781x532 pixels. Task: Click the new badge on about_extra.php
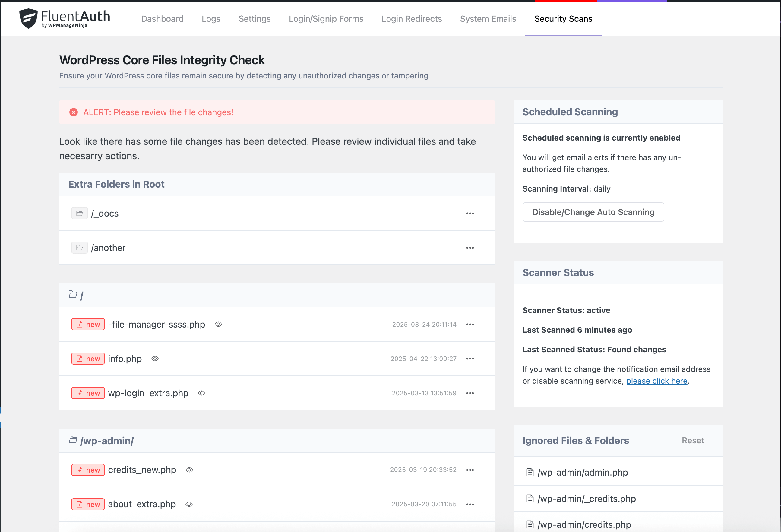88,504
